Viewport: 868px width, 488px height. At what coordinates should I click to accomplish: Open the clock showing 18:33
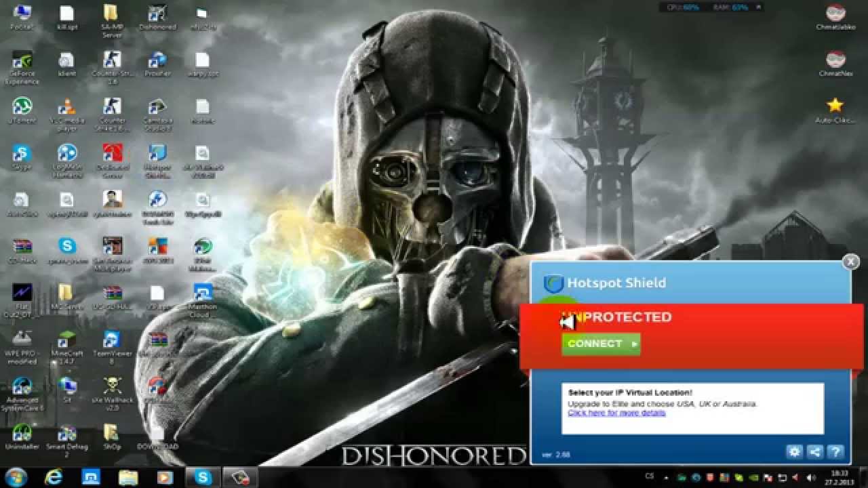tap(841, 477)
